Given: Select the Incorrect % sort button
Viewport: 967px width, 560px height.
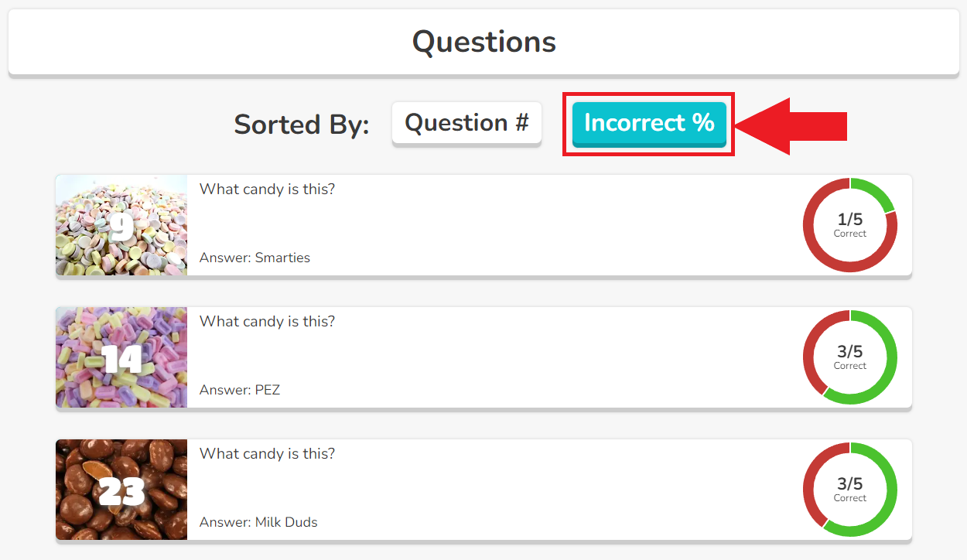Looking at the screenshot, I should (x=649, y=123).
